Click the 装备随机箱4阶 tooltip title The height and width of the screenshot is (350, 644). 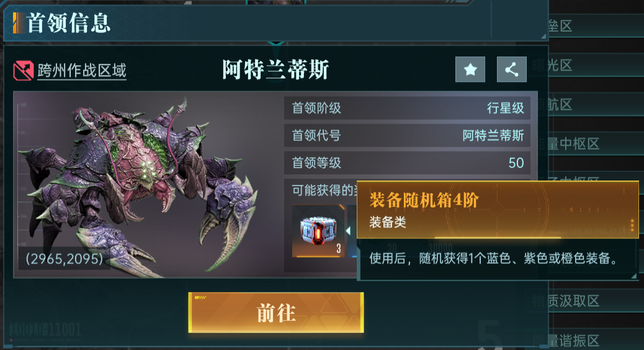tap(424, 200)
